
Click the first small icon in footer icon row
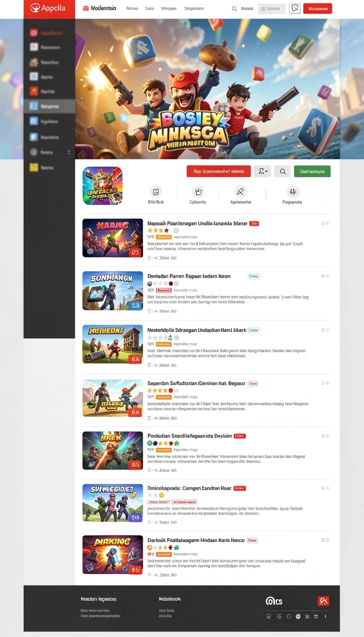pyautogui.click(x=269, y=616)
